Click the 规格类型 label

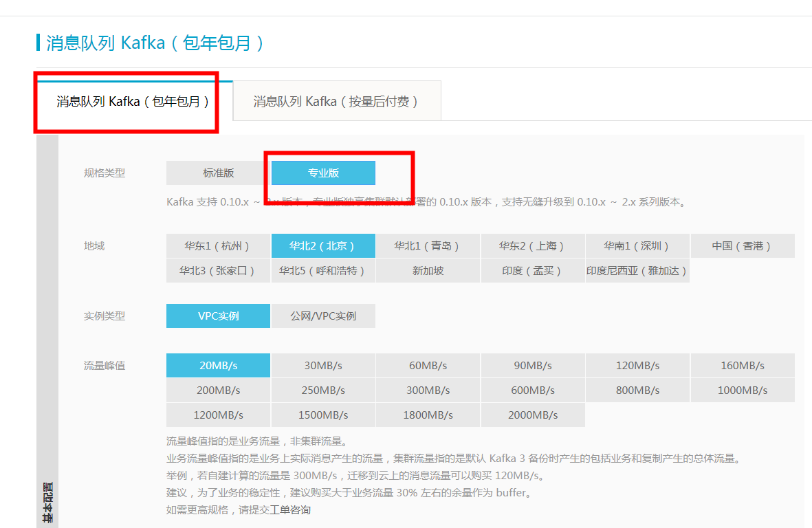(x=105, y=173)
